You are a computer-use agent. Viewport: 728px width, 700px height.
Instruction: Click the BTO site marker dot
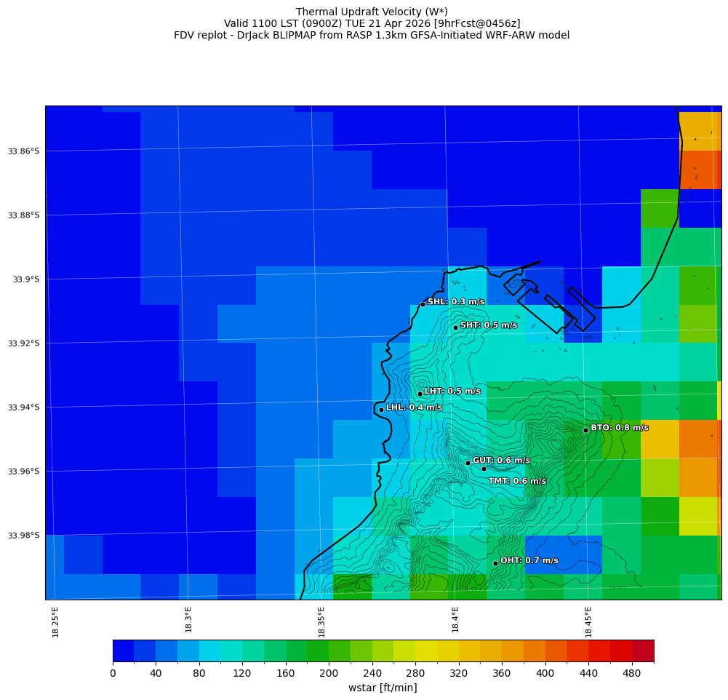(585, 430)
